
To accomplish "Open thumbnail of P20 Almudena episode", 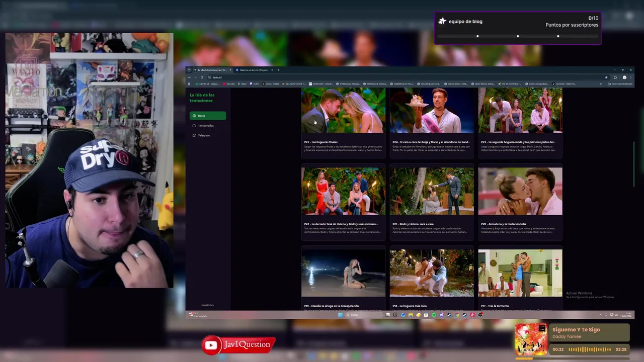I will point(520,191).
